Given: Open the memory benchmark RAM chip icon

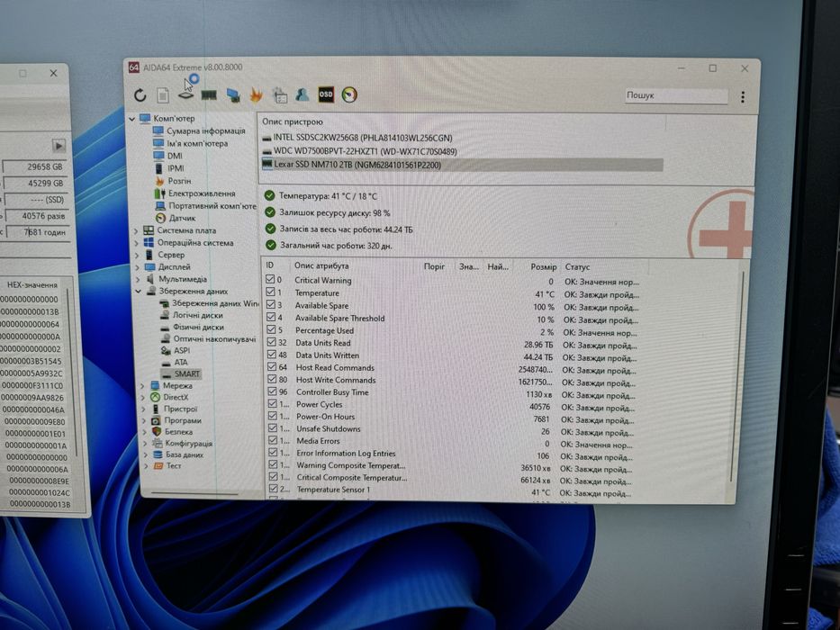Looking at the screenshot, I should tap(208, 95).
